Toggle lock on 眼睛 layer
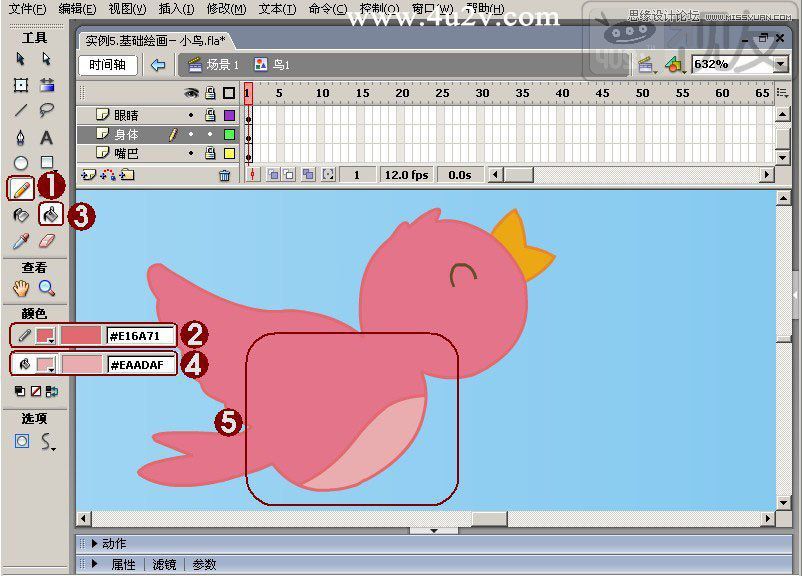 tap(210, 115)
